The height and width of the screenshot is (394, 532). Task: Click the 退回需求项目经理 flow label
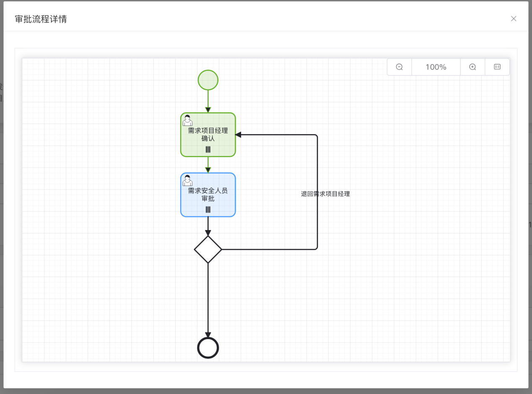point(325,194)
